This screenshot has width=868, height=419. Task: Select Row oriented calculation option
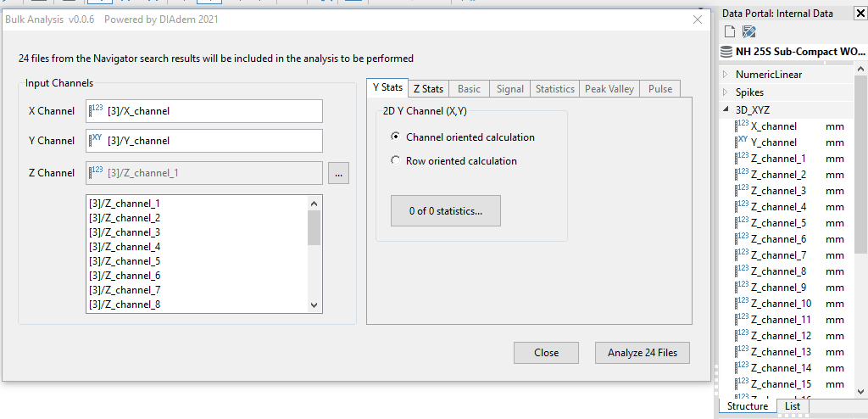pos(396,160)
